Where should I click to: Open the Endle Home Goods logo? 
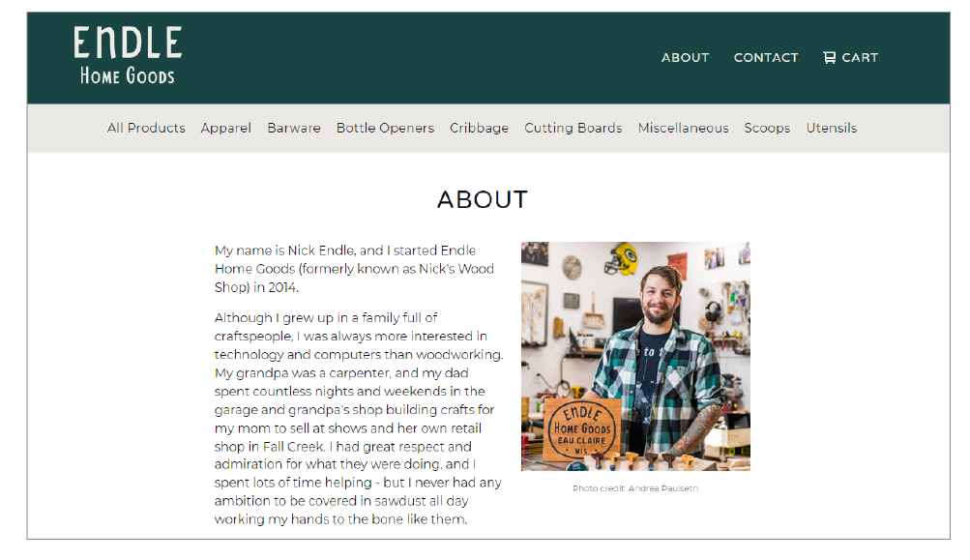128,55
